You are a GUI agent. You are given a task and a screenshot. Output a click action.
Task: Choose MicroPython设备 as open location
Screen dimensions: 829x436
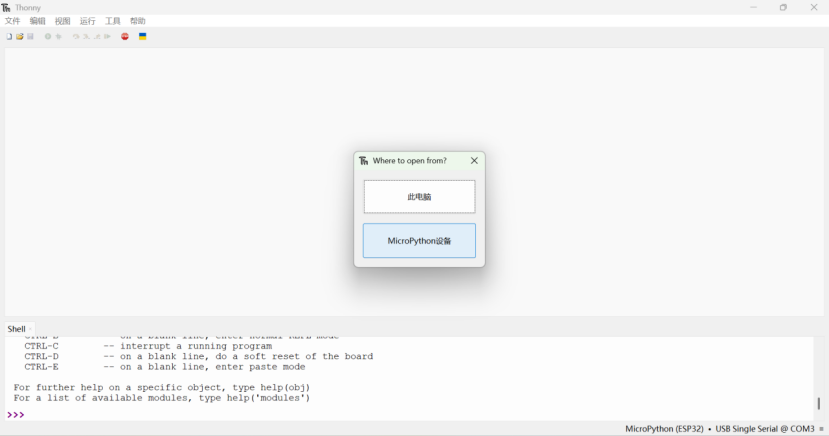click(419, 240)
